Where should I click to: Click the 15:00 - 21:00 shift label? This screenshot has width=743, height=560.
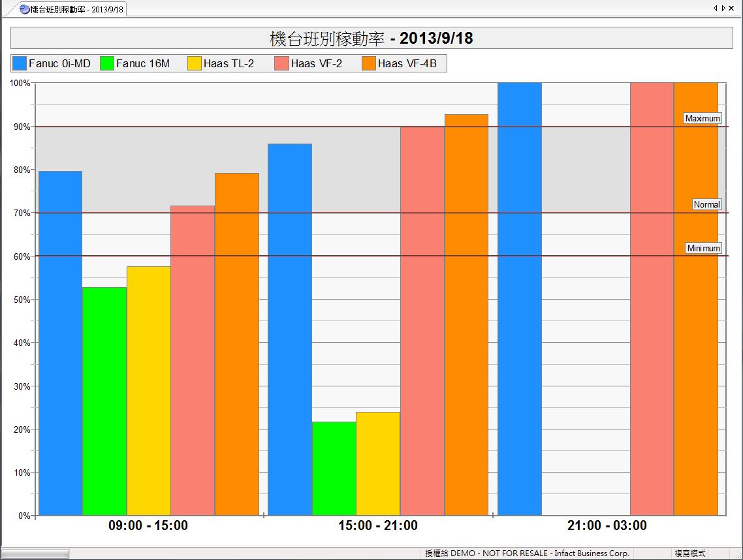pos(377,525)
